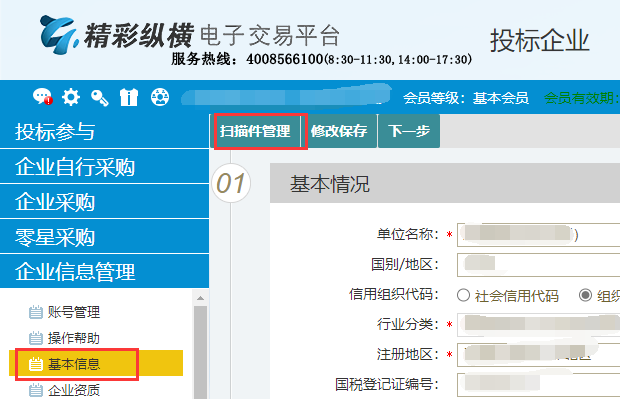Screen dimensions: 620x399
Task: Open the messages chat bubble icon
Action: pyautogui.click(x=42, y=97)
